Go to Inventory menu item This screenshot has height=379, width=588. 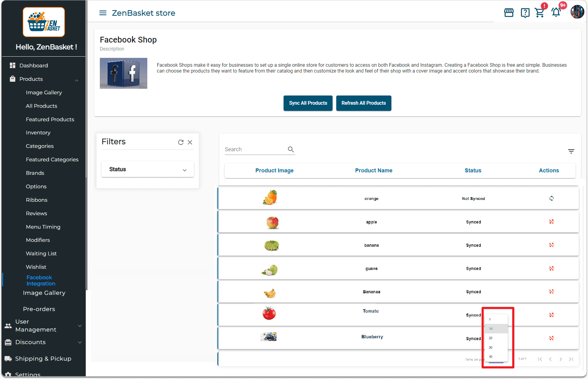click(x=38, y=133)
